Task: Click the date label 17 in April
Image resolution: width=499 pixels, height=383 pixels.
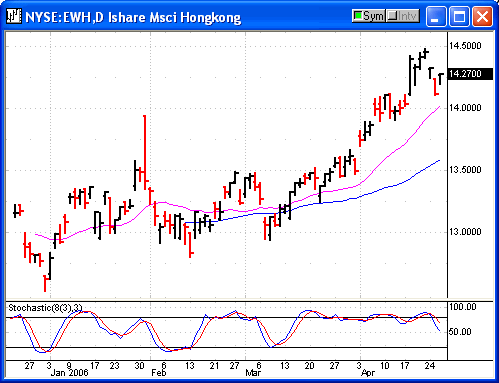Action: tap(405, 366)
